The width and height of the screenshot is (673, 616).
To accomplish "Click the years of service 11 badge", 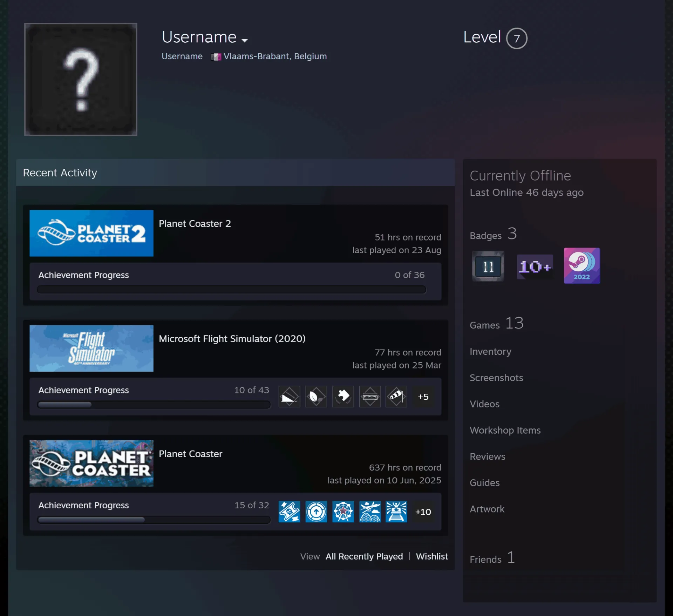I will coord(488,266).
